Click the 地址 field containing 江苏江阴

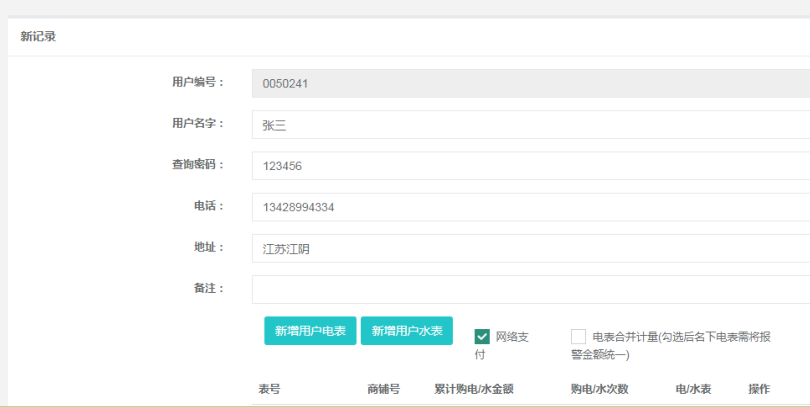pyautogui.click(x=530, y=248)
